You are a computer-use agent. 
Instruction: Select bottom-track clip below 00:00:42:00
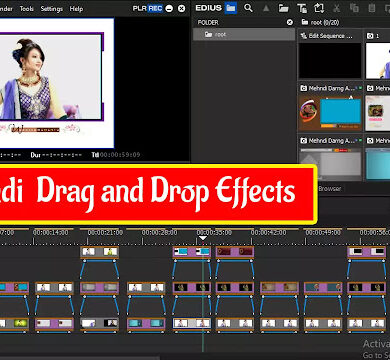coord(279,324)
